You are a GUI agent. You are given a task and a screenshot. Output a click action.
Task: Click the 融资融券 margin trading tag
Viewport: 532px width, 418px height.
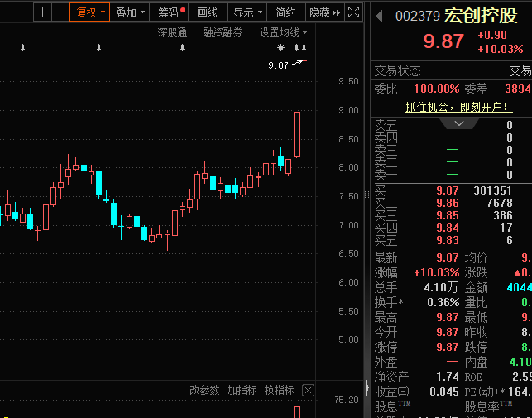pos(223,32)
